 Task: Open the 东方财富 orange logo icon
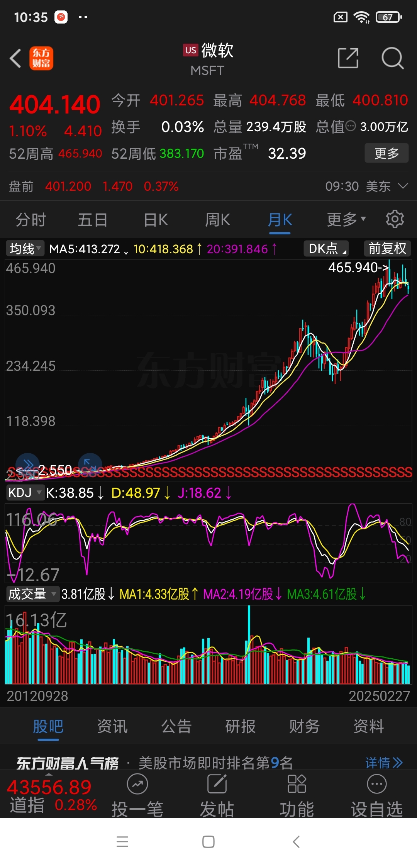click(x=41, y=58)
